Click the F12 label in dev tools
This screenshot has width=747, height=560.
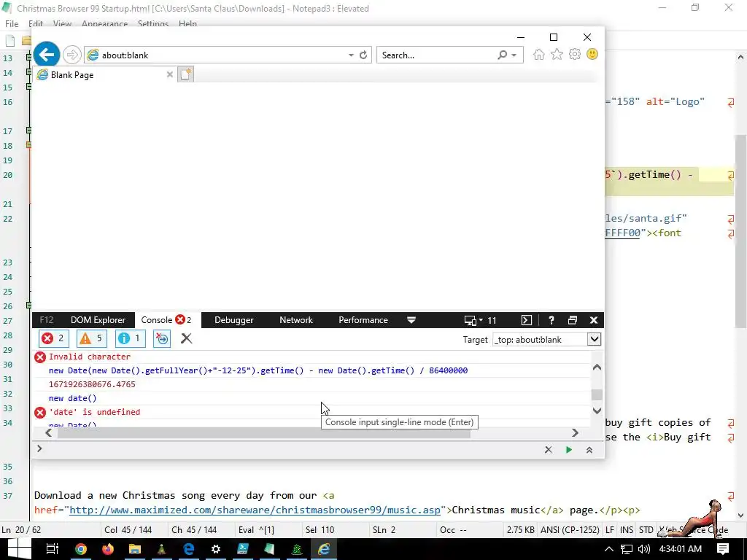tap(46, 320)
